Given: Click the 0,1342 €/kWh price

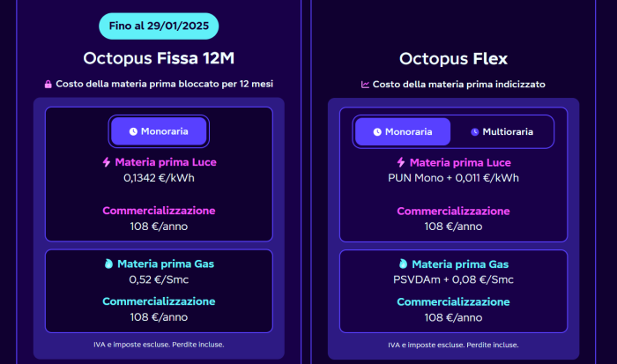Looking at the screenshot, I should (159, 177).
